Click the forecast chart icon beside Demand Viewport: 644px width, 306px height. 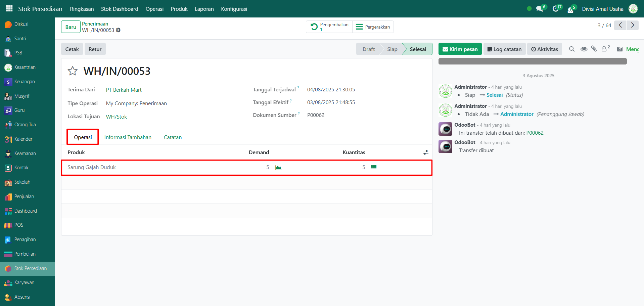(278, 168)
